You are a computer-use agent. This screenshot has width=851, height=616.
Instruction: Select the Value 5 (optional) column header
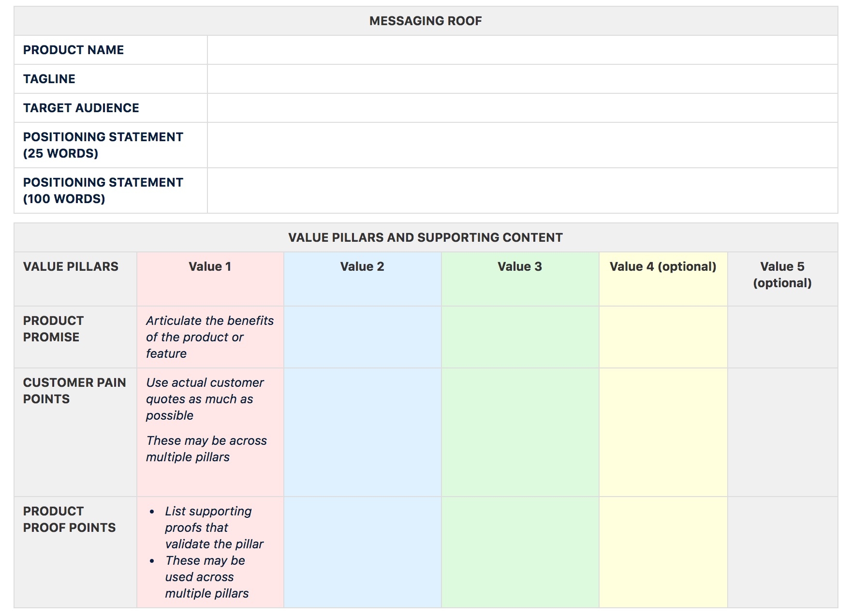click(x=782, y=275)
